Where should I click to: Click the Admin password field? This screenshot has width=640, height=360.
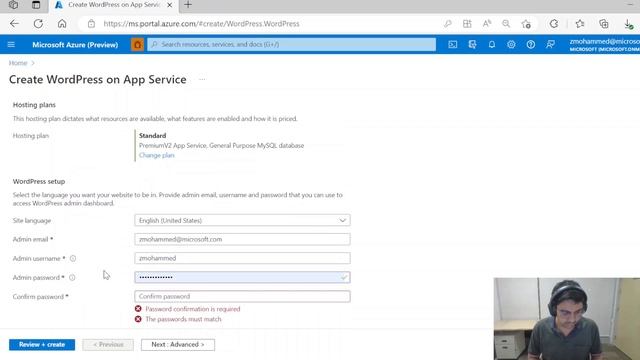(242, 278)
